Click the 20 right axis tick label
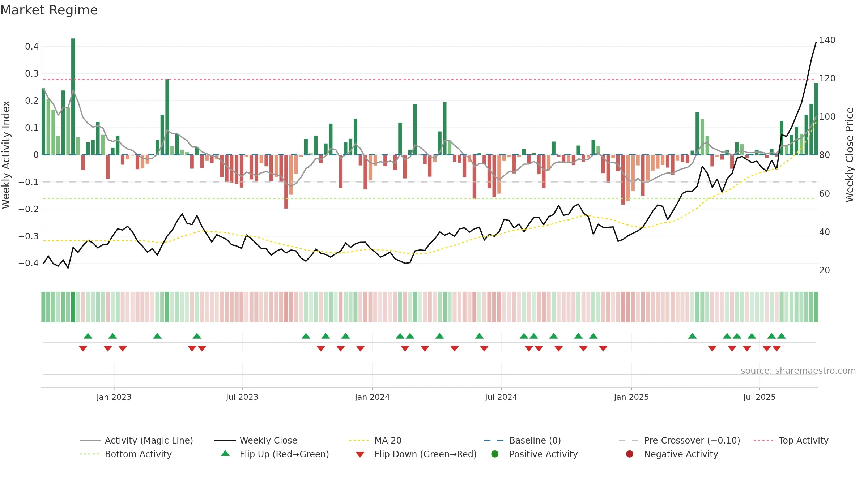Viewport: 868px width, 488px height. 825,270
